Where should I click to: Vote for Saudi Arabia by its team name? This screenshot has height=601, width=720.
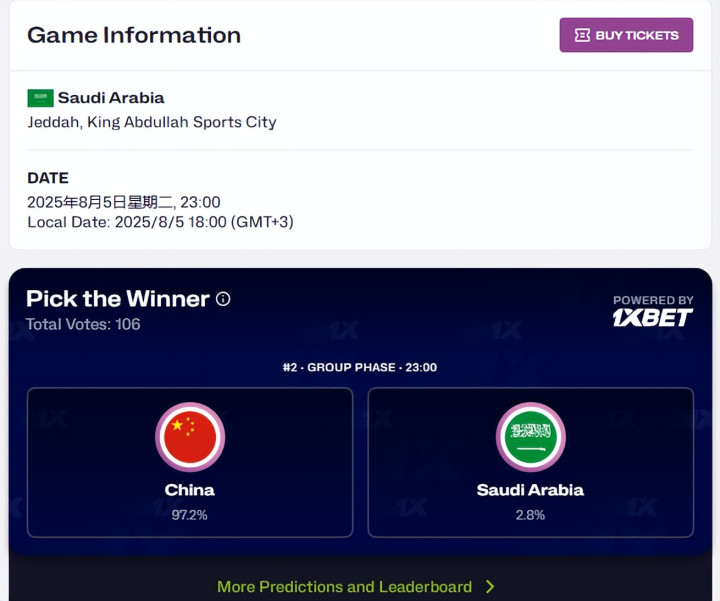pyautogui.click(x=530, y=490)
